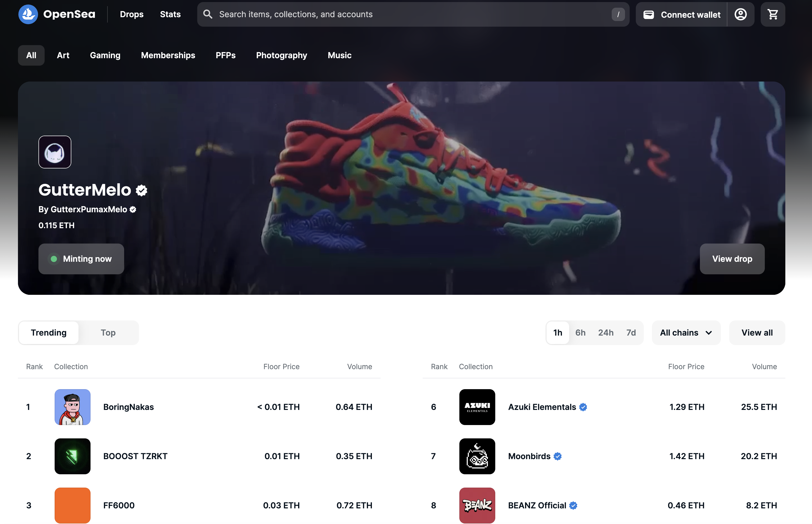812x524 pixels.
Task: Click the wallet icon in Connect wallet
Action: (649, 15)
